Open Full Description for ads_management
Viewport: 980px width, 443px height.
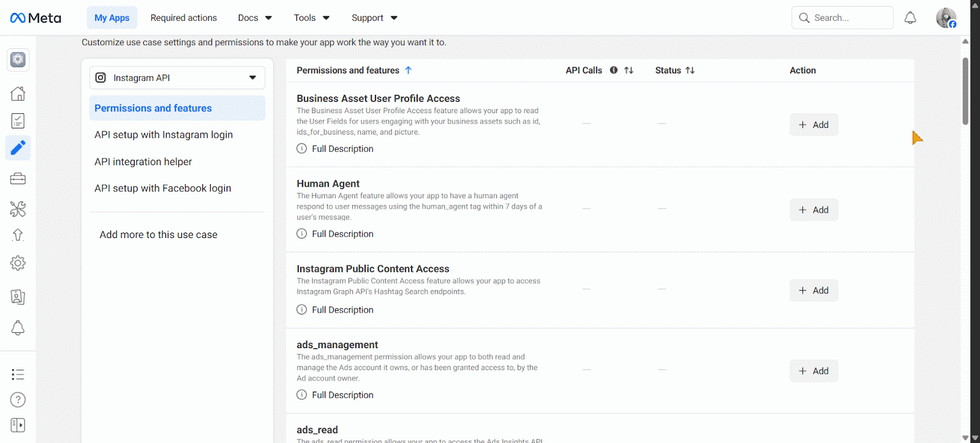tap(335, 395)
